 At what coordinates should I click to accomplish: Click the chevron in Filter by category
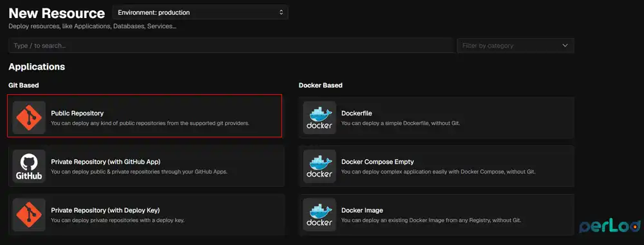(x=565, y=45)
